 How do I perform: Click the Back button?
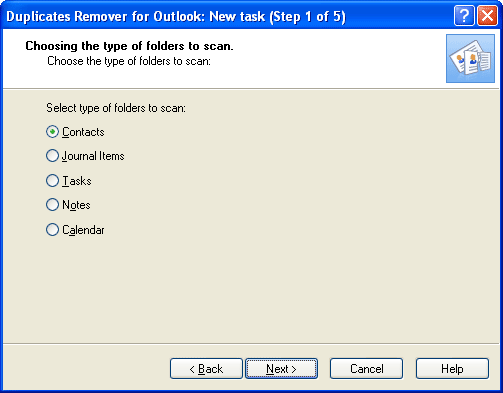click(206, 369)
